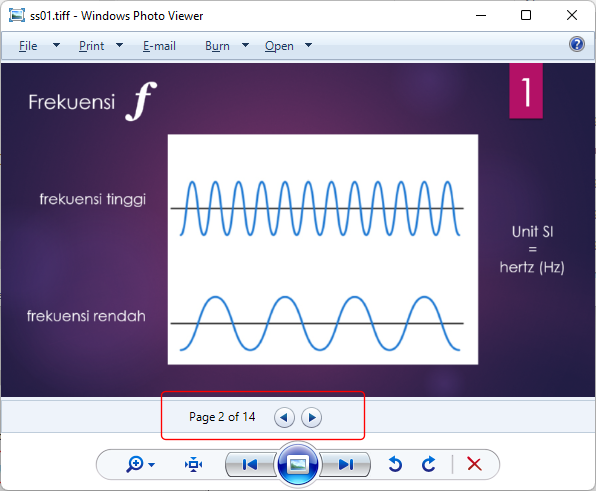
Task: Expand the File dropdown arrow
Action: 56,45
